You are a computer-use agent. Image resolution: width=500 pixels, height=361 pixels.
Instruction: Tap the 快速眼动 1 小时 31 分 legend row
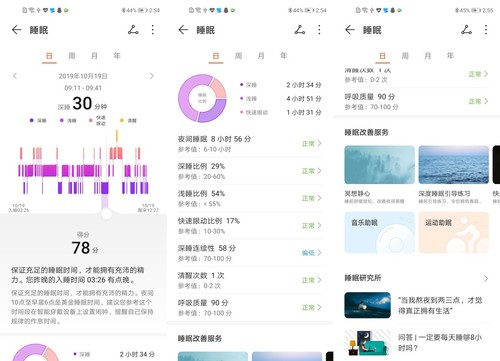tap(281, 112)
